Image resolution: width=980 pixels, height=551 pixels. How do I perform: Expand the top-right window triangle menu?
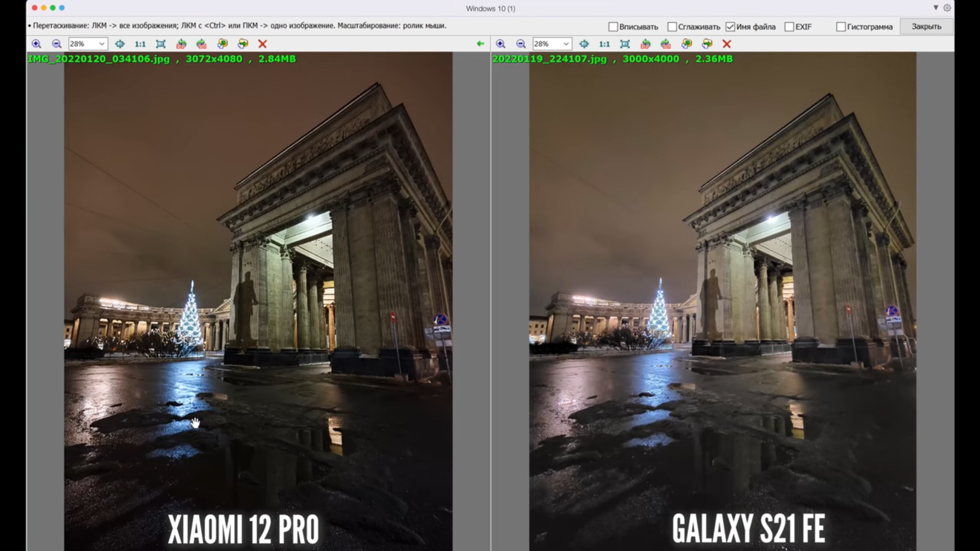coord(936,8)
